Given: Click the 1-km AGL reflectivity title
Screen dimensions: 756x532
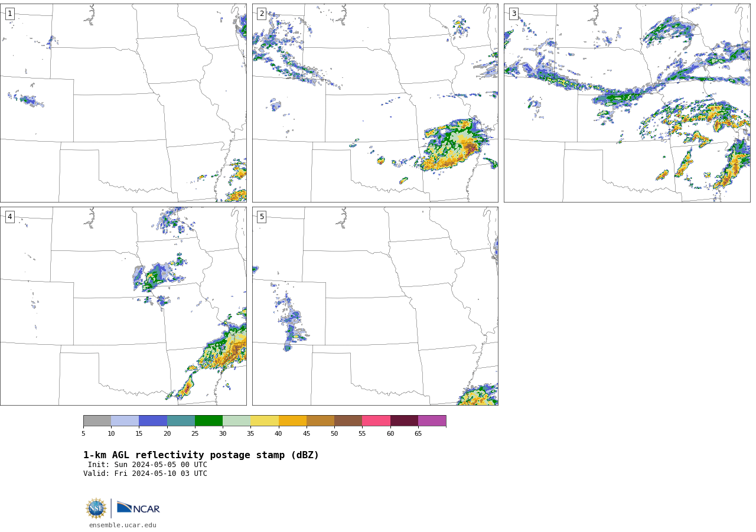Looking at the screenshot, I should pyautogui.click(x=201, y=455).
